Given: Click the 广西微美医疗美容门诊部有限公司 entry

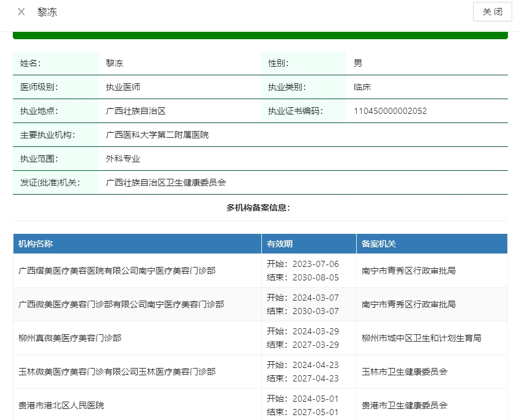Looking at the screenshot, I should tap(121, 304).
